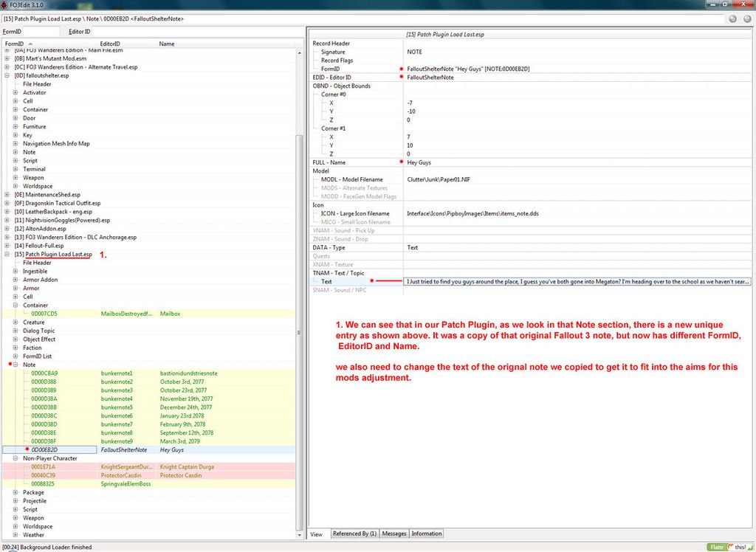Select the March 3rd, 2079 note
The width and height of the screenshot is (756, 552).
[x=149, y=441]
